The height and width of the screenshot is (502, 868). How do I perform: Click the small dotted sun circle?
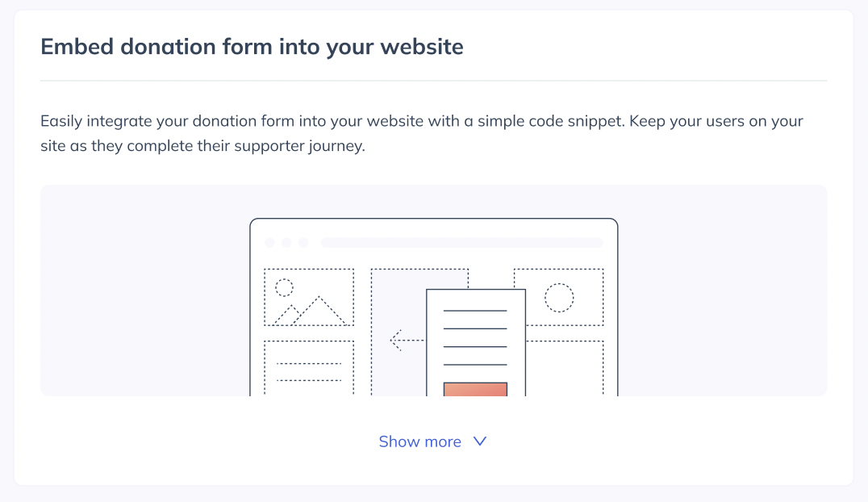284,287
